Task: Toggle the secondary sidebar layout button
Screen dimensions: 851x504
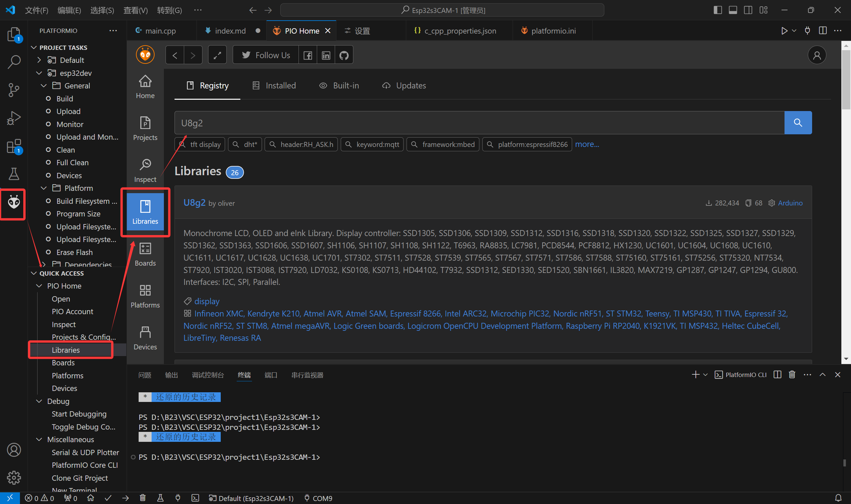Action: pos(748,10)
